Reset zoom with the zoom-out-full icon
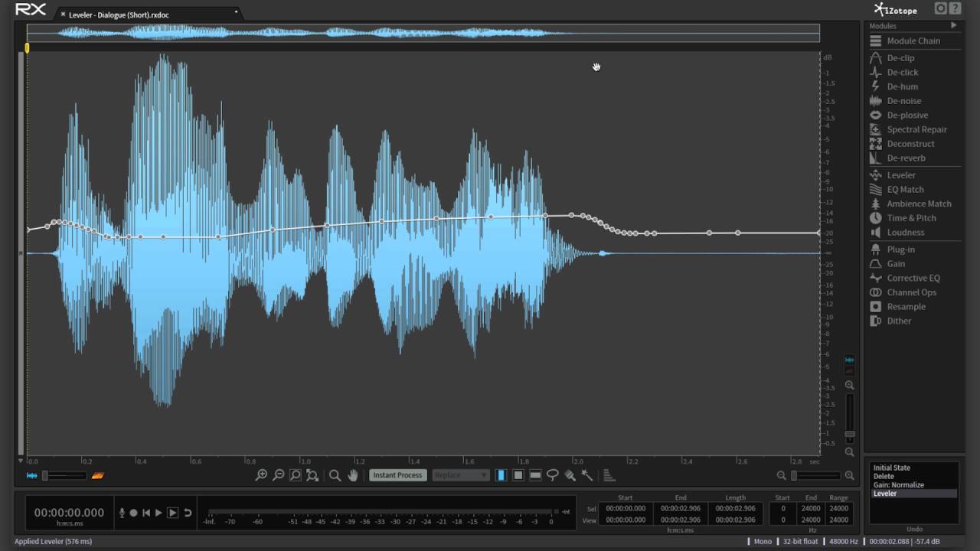The height and width of the screenshot is (551, 980). (312, 475)
